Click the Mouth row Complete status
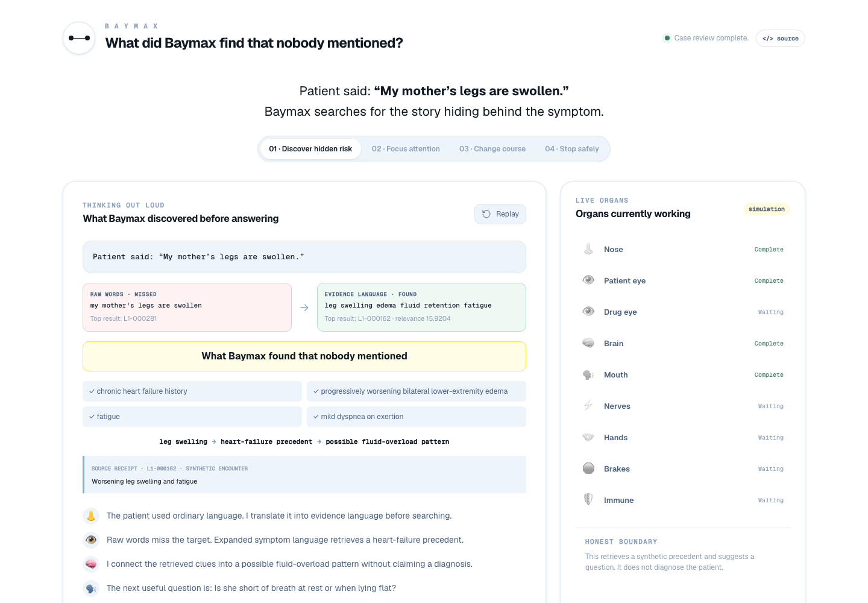The image size is (868, 603). pos(769,375)
